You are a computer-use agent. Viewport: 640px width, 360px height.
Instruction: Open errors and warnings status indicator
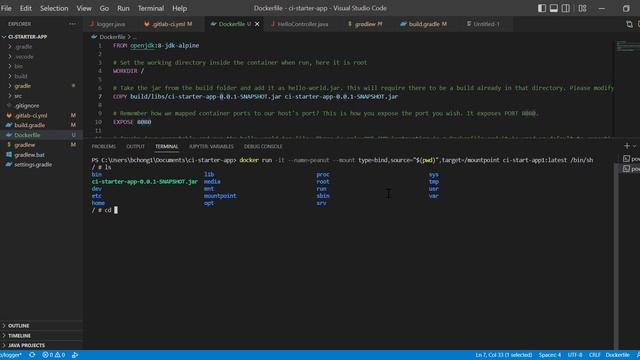click(53, 355)
